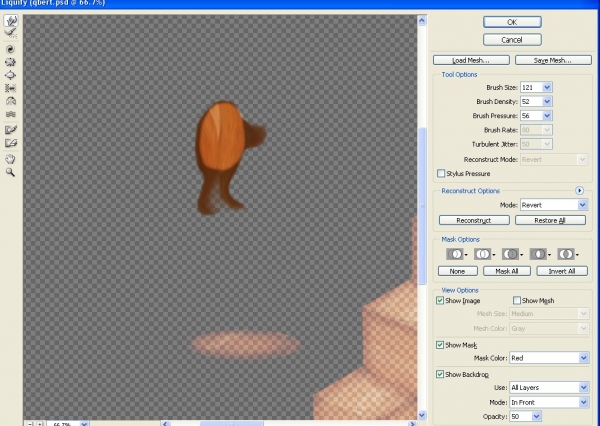The image size is (600, 426).
Task: Click the disabled Brush Rate field
Action: point(536,130)
